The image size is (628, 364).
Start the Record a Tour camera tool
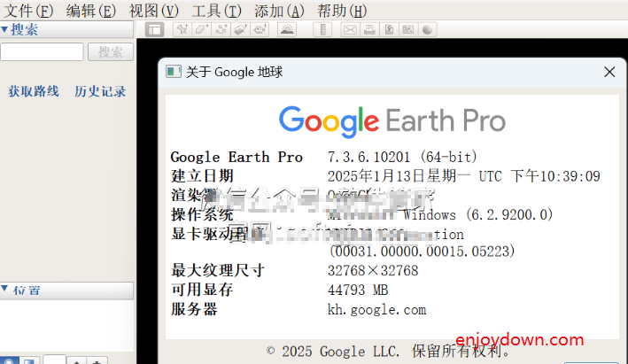260,29
